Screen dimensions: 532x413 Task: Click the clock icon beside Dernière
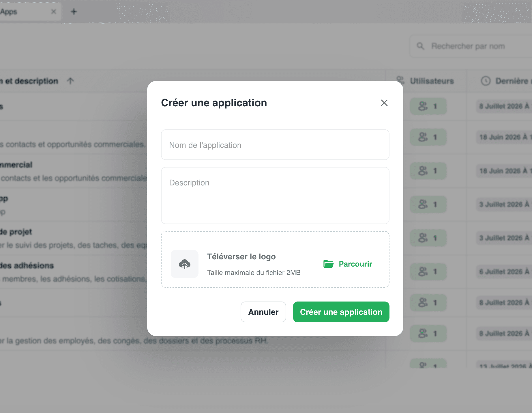click(x=486, y=81)
